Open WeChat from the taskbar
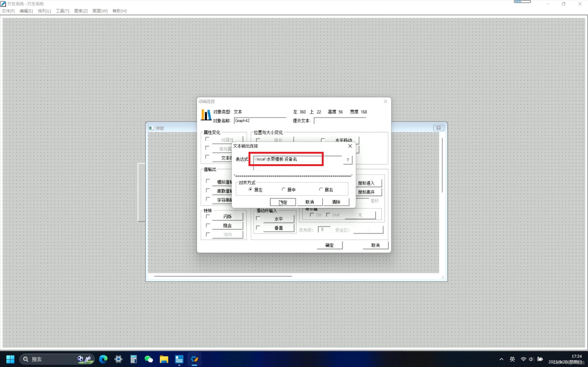This screenshot has height=367, width=588. pos(148,359)
